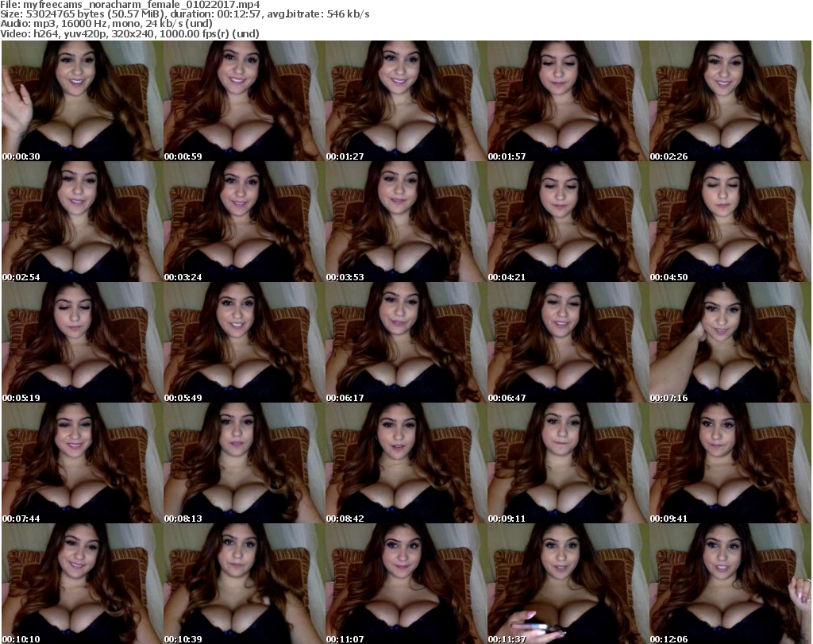Pick the frame labeled 00:07:16
The height and width of the screenshot is (644, 813).
[730, 343]
